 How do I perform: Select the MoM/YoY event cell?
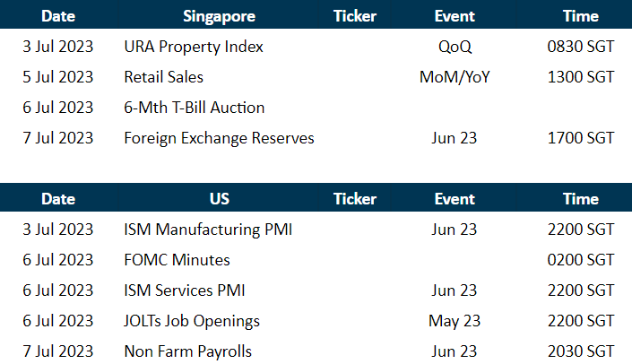[x=455, y=77]
